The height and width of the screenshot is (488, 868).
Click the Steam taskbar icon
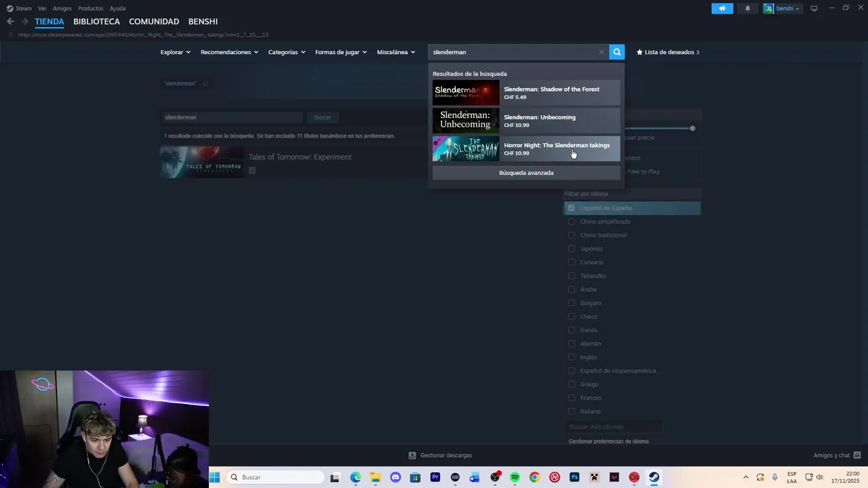coord(654,477)
